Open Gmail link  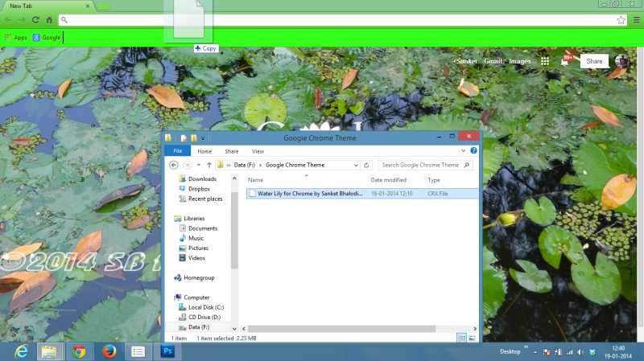click(493, 61)
